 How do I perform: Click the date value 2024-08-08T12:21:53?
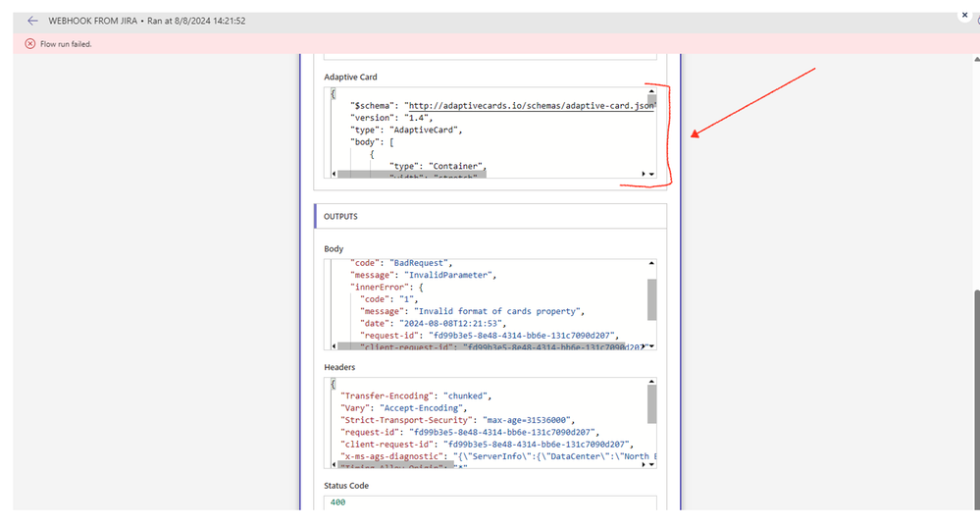click(x=450, y=323)
